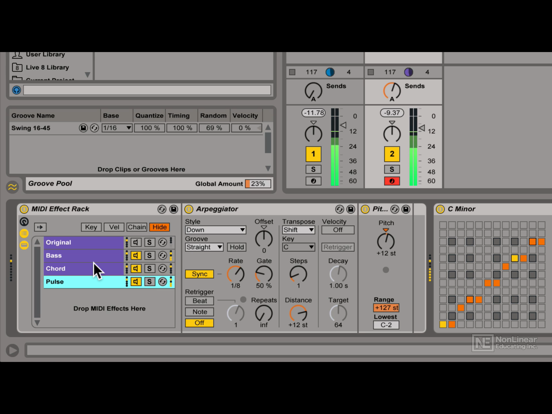Open Transpose Shift dropdown
The height and width of the screenshot is (414, 552).
coord(298,230)
